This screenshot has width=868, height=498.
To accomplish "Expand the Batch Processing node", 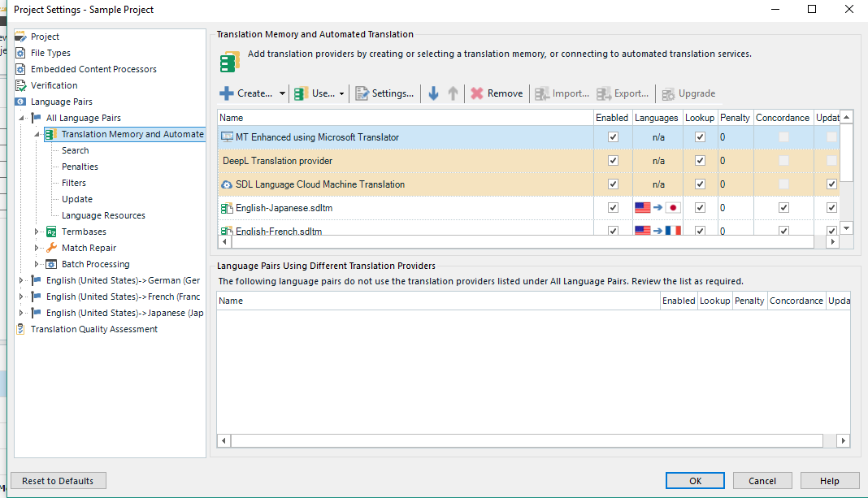I will tap(37, 264).
